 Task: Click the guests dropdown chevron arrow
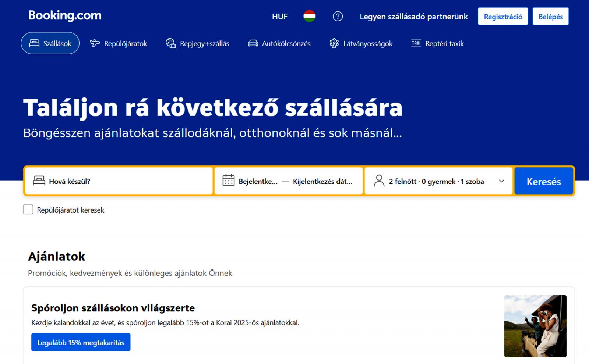[501, 181]
